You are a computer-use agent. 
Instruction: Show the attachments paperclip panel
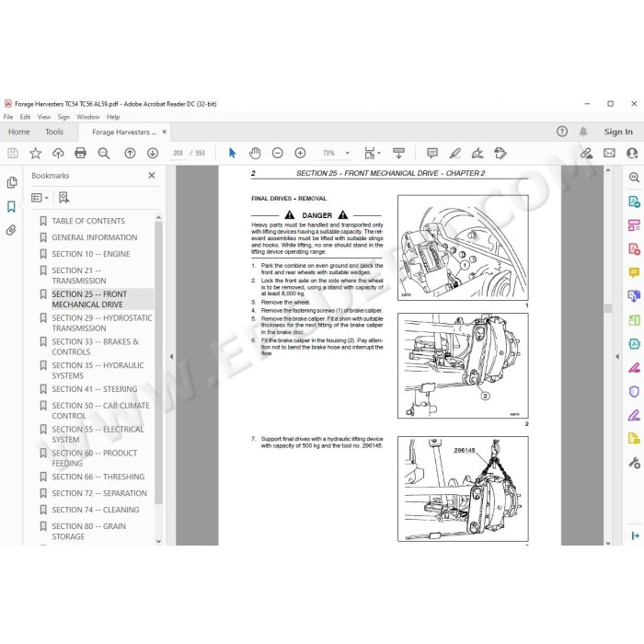pos(11,230)
